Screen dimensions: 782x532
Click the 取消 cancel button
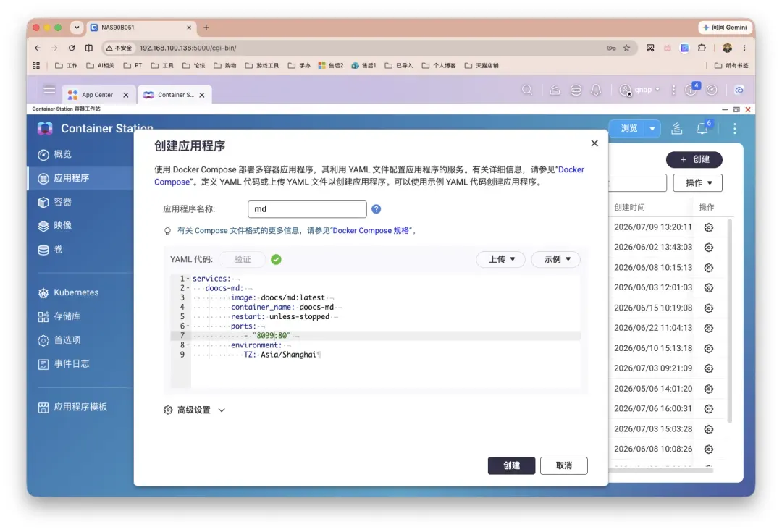[x=563, y=465]
